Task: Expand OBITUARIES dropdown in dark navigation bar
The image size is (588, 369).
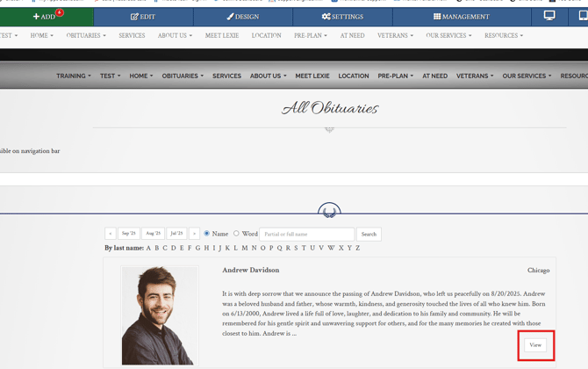Action: (183, 76)
